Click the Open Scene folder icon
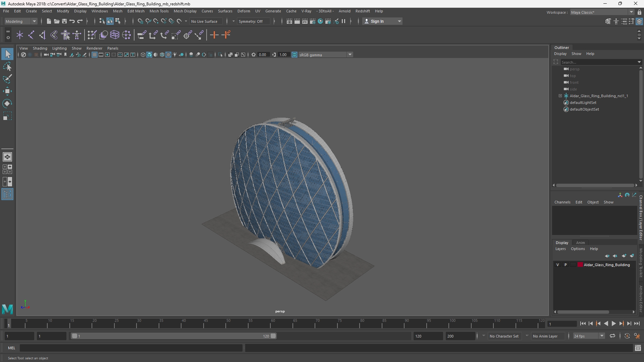Screen dimensions: 644x362 pos(57,21)
